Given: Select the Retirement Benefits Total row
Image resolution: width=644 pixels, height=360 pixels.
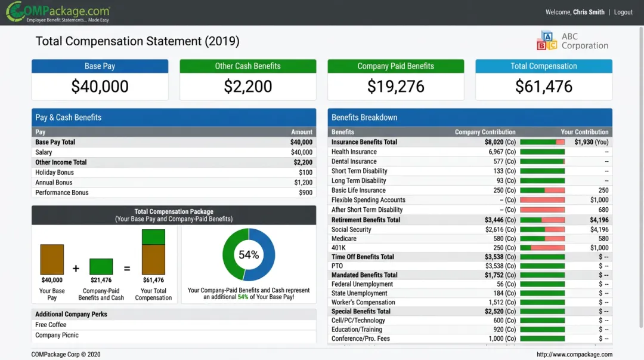Looking at the screenshot, I should tap(470, 220).
